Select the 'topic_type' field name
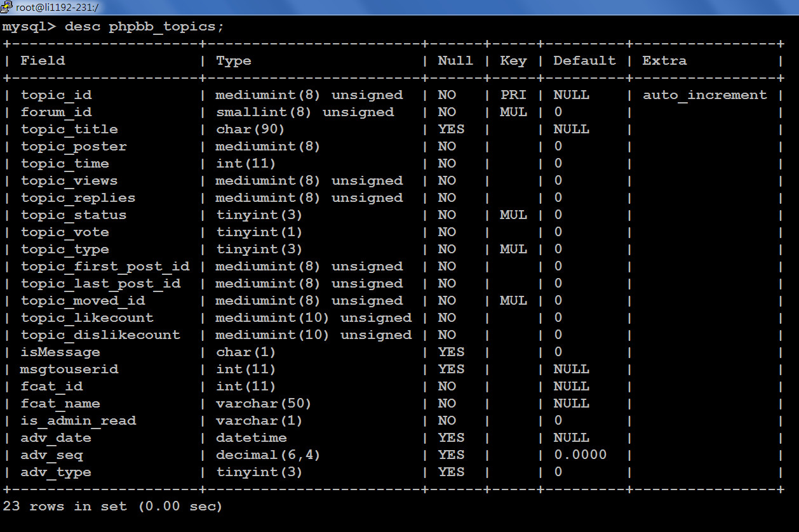This screenshot has height=532, width=799. pos(65,249)
